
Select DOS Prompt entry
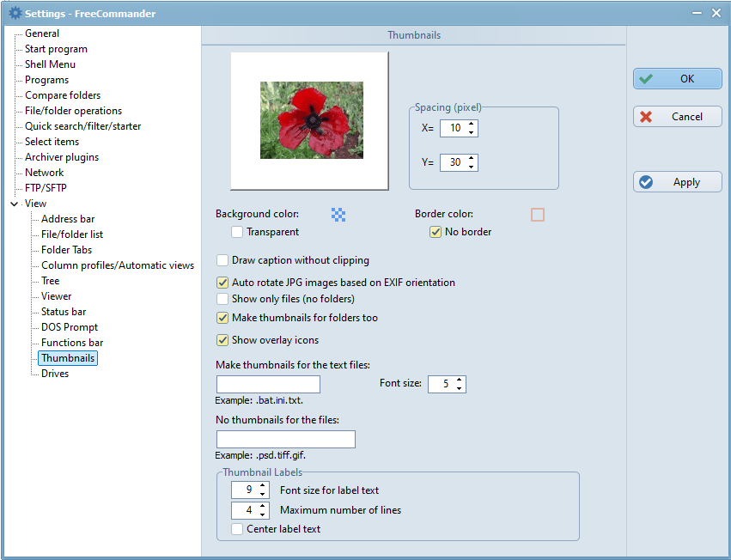pyautogui.click(x=70, y=327)
